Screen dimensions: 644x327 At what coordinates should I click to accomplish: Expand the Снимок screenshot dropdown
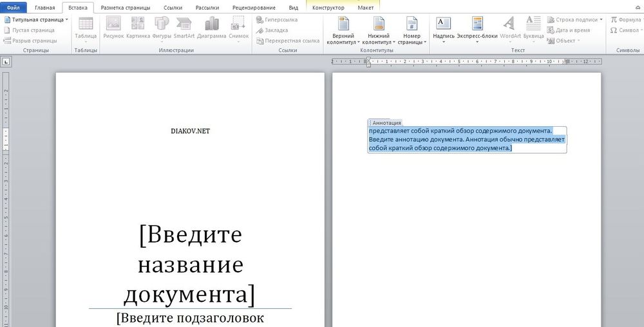[x=239, y=41]
